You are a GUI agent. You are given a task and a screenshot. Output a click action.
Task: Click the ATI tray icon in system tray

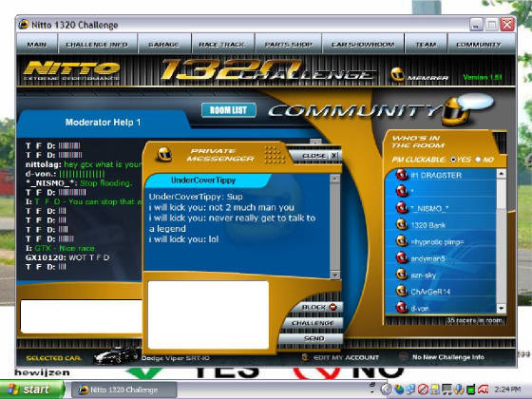tap(484, 389)
